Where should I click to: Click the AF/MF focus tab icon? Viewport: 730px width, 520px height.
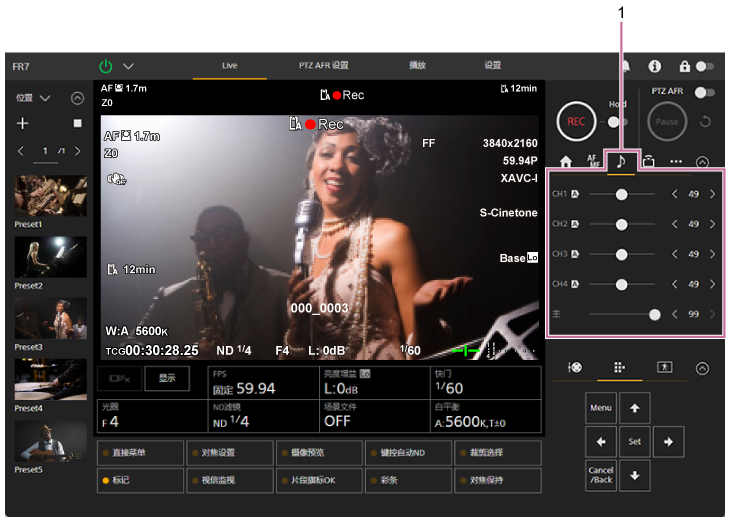click(x=593, y=161)
